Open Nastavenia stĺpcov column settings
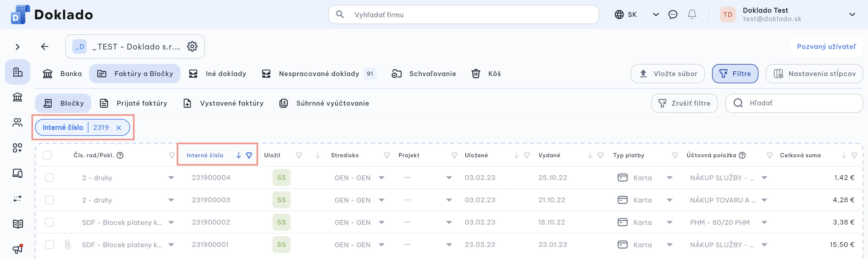This screenshot has width=868, height=259. coord(814,74)
